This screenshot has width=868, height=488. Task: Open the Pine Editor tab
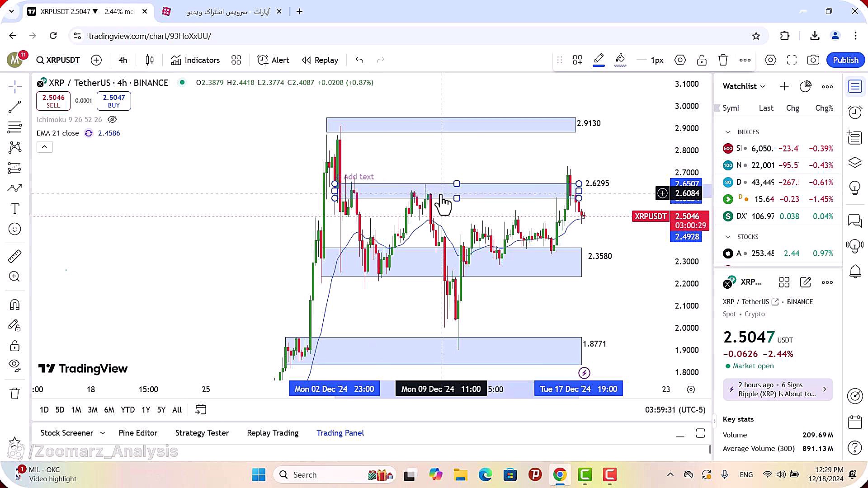pos(138,433)
